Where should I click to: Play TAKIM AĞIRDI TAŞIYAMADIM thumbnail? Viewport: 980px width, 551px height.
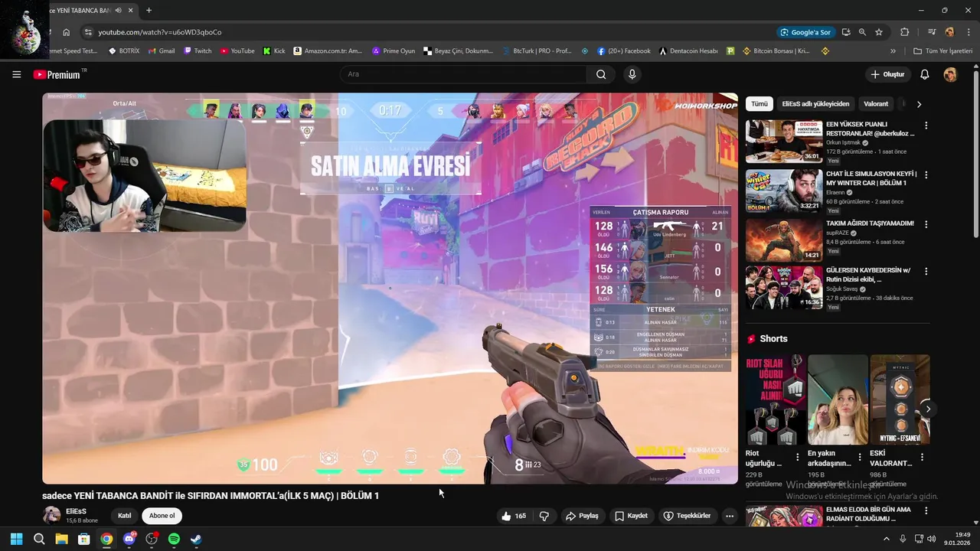click(x=784, y=240)
